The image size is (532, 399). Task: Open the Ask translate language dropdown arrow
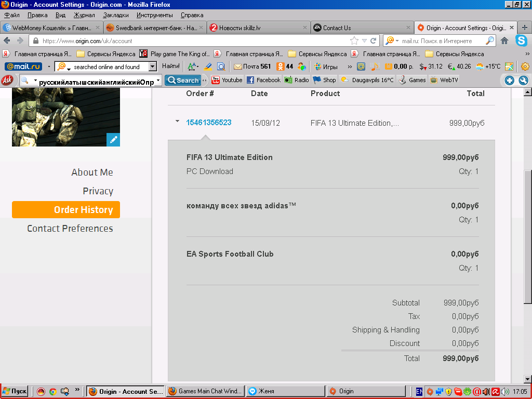158,80
